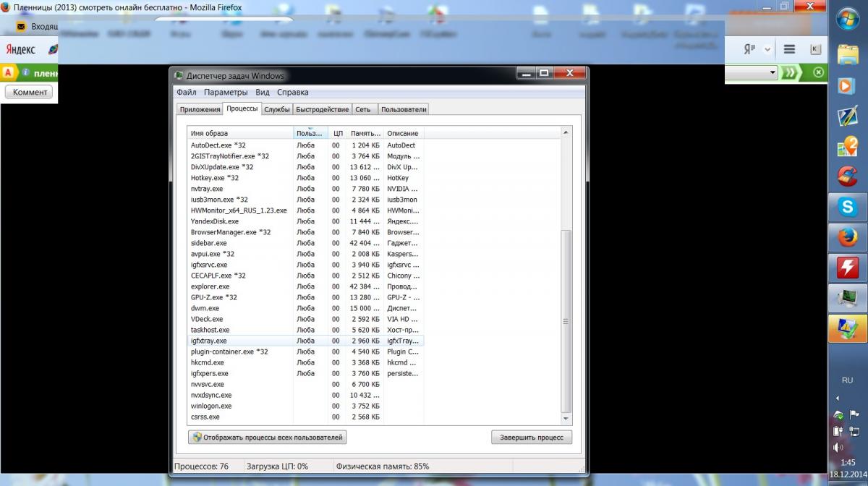
Task: Click Отображать процессы всех пользователей button
Action: pyautogui.click(x=267, y=438)
